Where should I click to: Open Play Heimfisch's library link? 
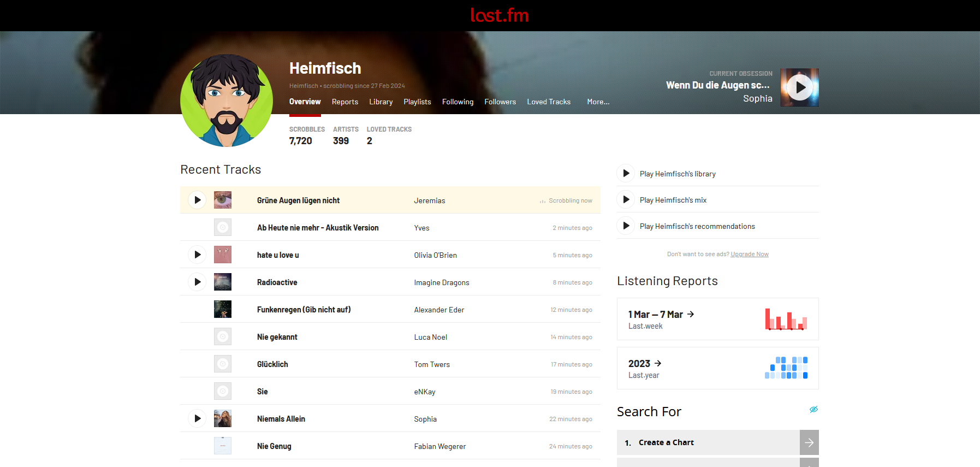tap(678, 174)
